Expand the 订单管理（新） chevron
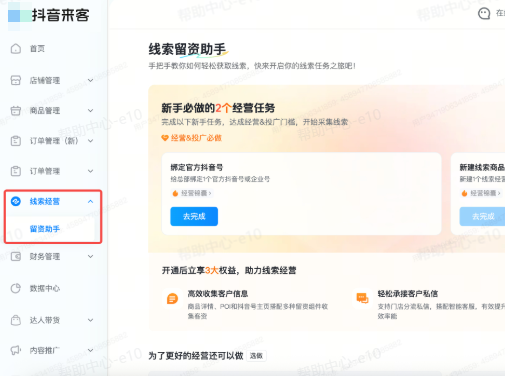 click(x=90, y=141)
